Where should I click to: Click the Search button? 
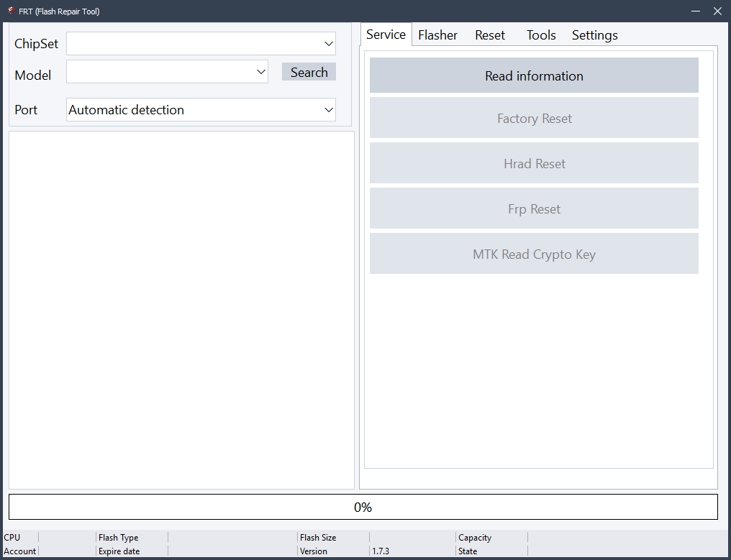pos(308,71)
